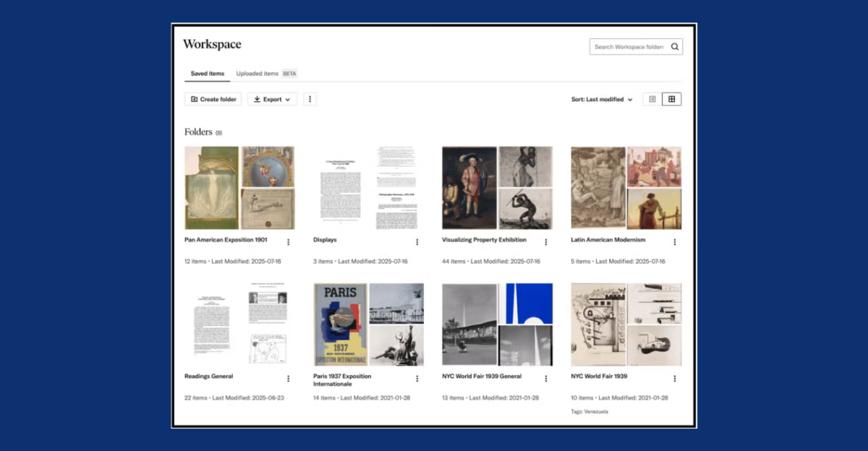Open options menu for Readings General folder
This screenshot has width=868, height=451.
[x=288, y=379]
